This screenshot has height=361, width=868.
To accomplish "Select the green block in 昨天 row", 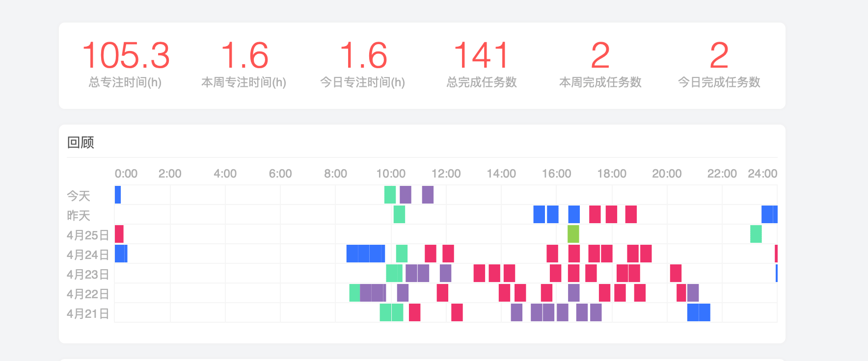I will click(399, 214).
